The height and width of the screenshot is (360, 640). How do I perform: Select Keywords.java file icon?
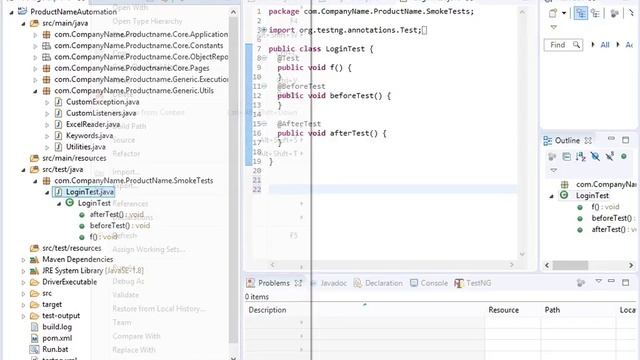coord(58,136)
